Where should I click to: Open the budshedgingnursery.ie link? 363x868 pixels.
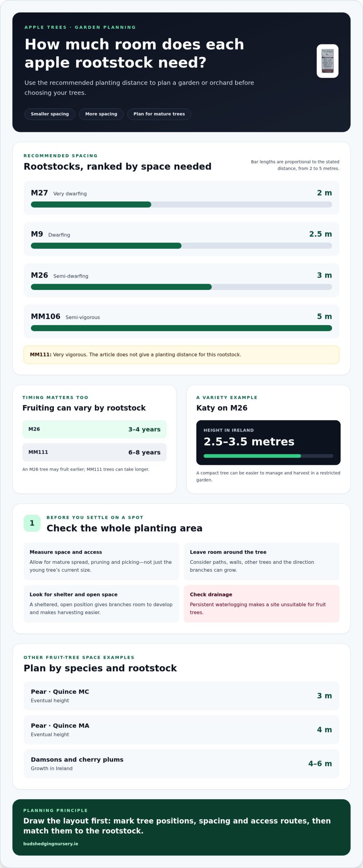coord(51,844)
